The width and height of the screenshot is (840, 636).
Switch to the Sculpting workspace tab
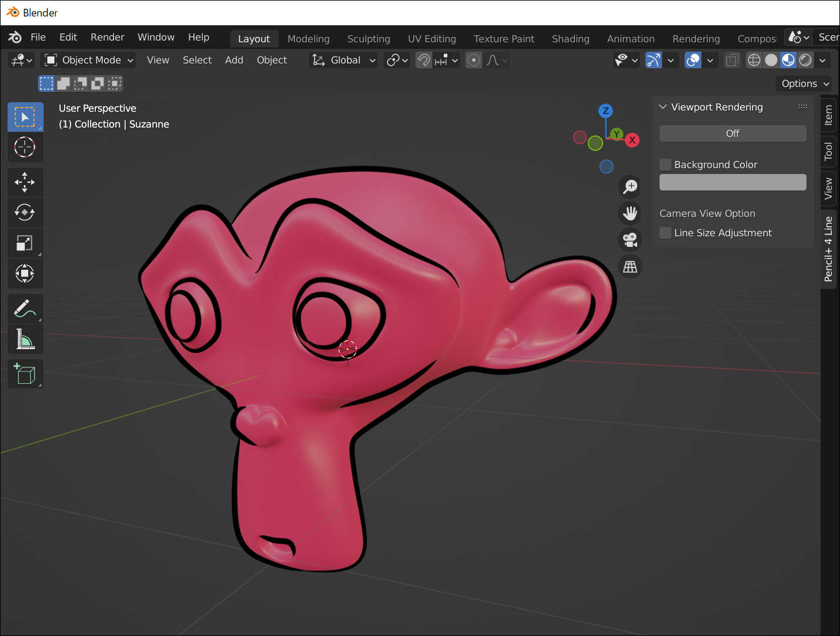[x=369, y=39]
